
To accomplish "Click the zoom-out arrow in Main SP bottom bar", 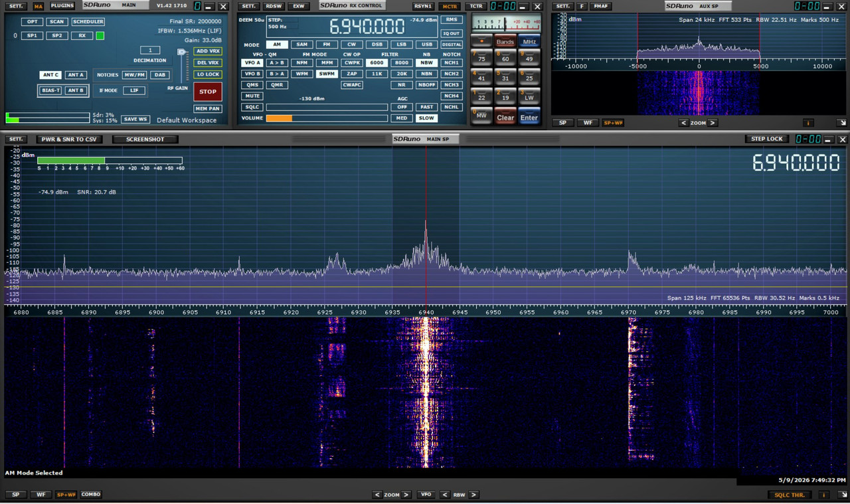I will [377, 495].
